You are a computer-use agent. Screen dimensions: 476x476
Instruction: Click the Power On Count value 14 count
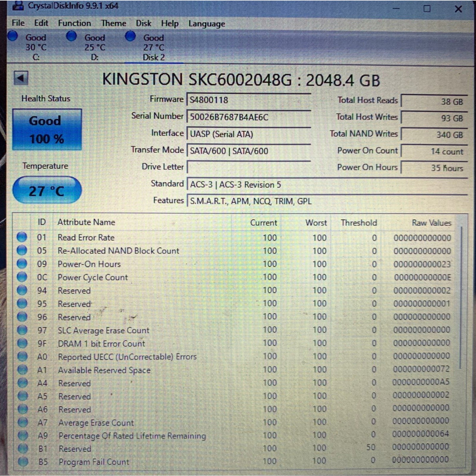pos(434,151)
